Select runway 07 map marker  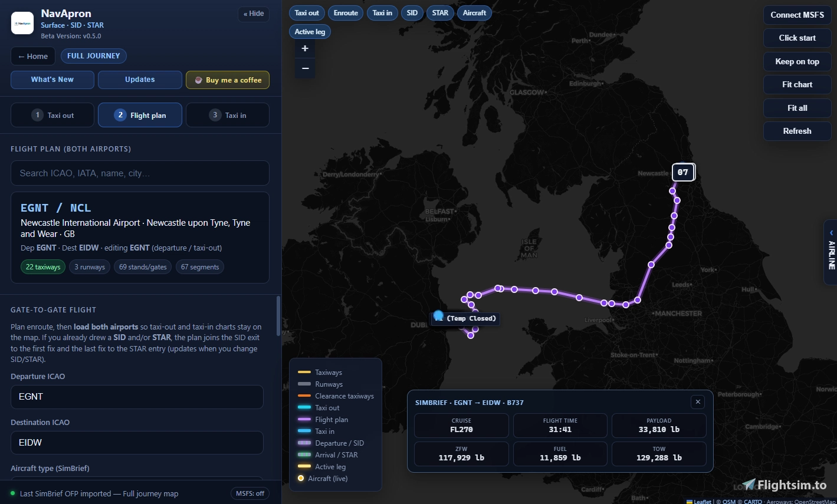tap(683, 172)
